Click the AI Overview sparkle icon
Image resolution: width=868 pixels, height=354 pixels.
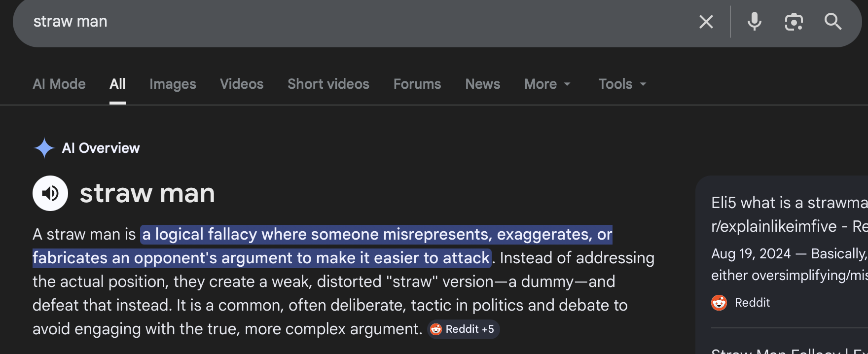(43, 147)
